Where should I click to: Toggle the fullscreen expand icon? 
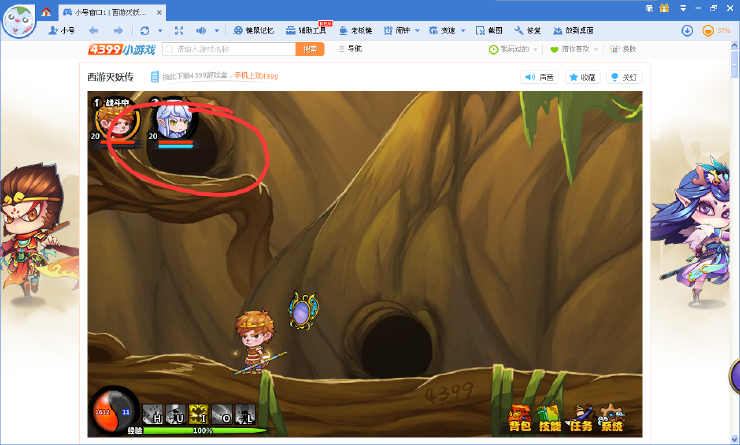click(x=179, y=30)
